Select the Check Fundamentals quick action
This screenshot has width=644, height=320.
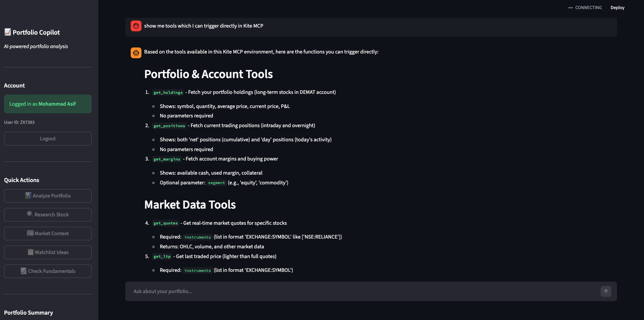(x=47, y=271)
